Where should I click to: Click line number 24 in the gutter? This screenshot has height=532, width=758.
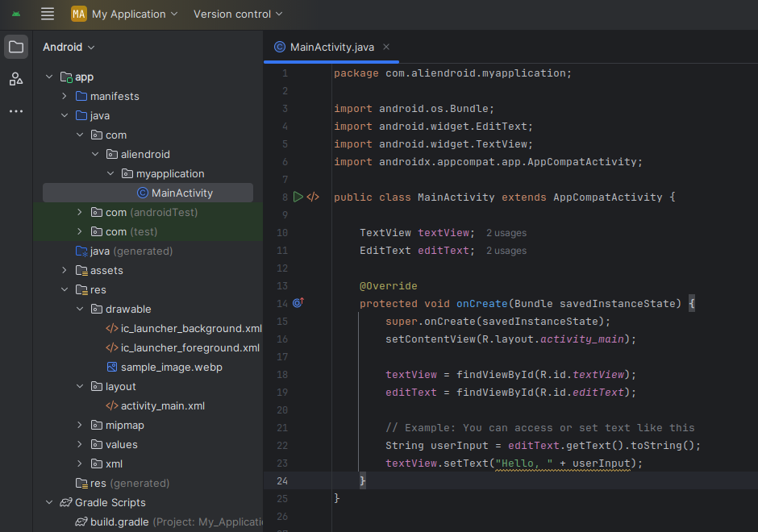(282, 480)
